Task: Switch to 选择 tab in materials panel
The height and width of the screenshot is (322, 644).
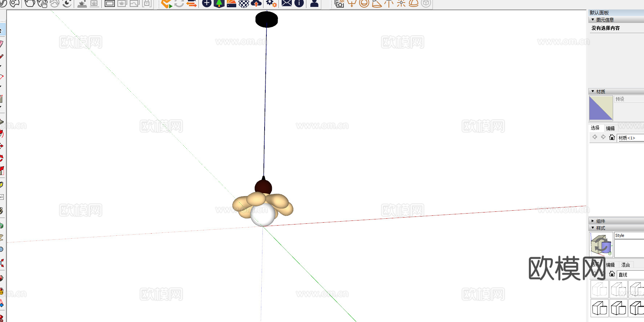Action: (595, 128)
